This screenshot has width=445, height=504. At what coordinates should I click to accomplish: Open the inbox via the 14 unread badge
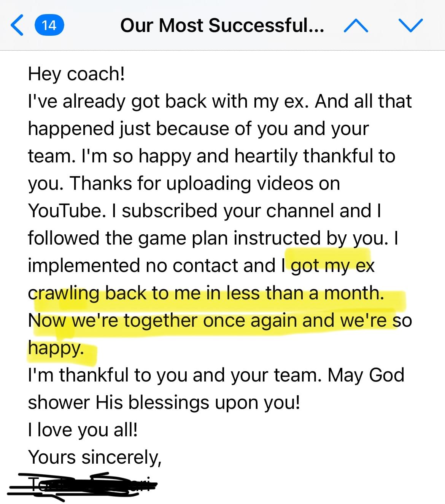tap(49, 25)
